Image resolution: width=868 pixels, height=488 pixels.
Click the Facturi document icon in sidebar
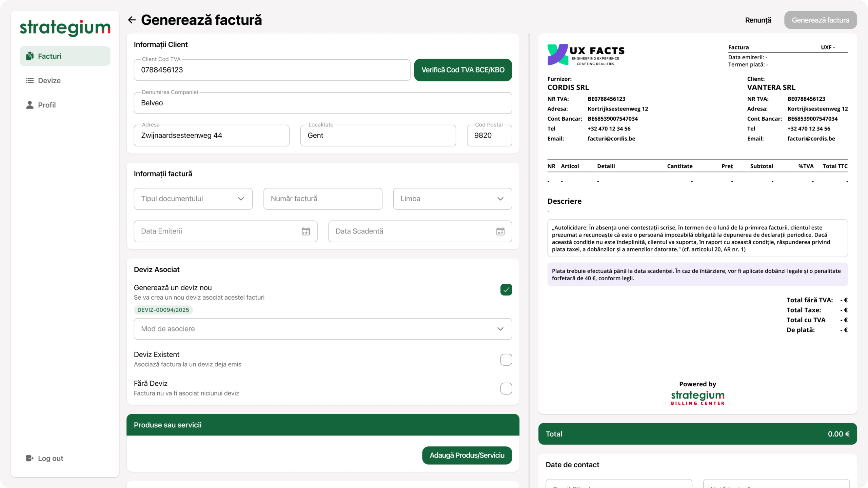click(x=30, y=56)
